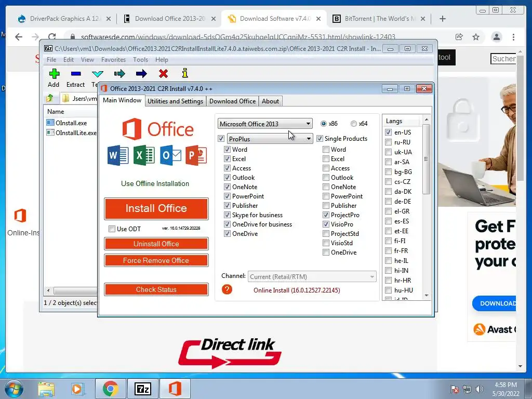Close the DriverPack Graphics tab
This screenshot has height=399, width=532.
point(109,19)
